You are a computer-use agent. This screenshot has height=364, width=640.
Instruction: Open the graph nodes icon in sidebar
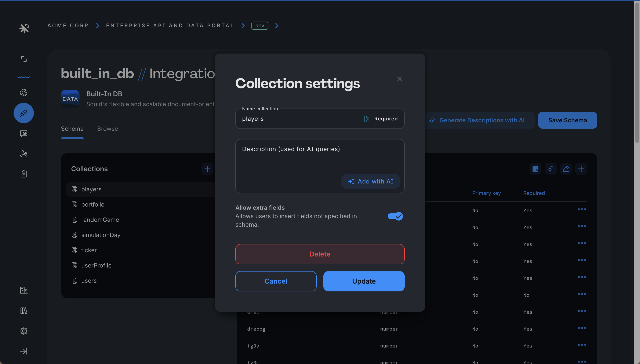point(23,153)
